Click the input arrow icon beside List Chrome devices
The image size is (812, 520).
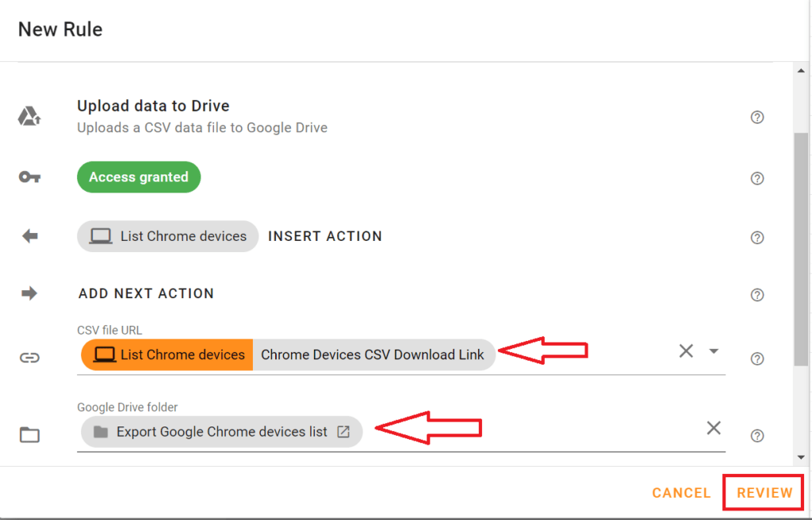pos(29,235)
